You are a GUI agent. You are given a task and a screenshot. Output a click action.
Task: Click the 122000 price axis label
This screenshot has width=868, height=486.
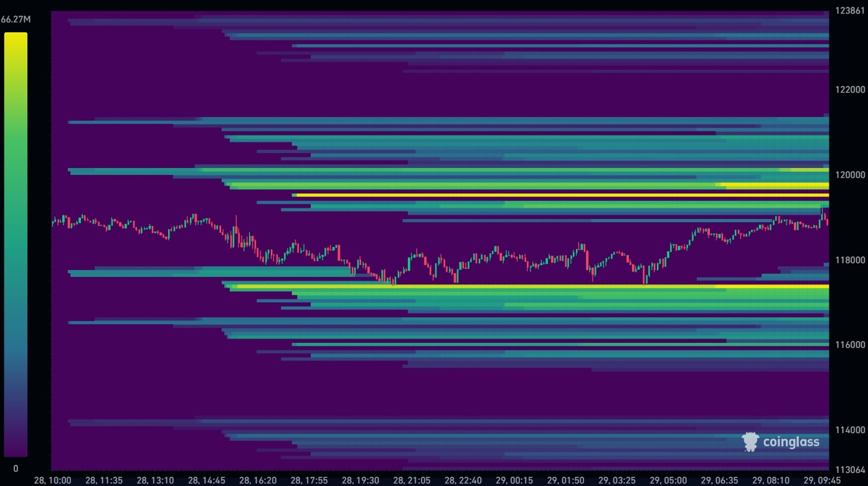(x=850, y=90)
